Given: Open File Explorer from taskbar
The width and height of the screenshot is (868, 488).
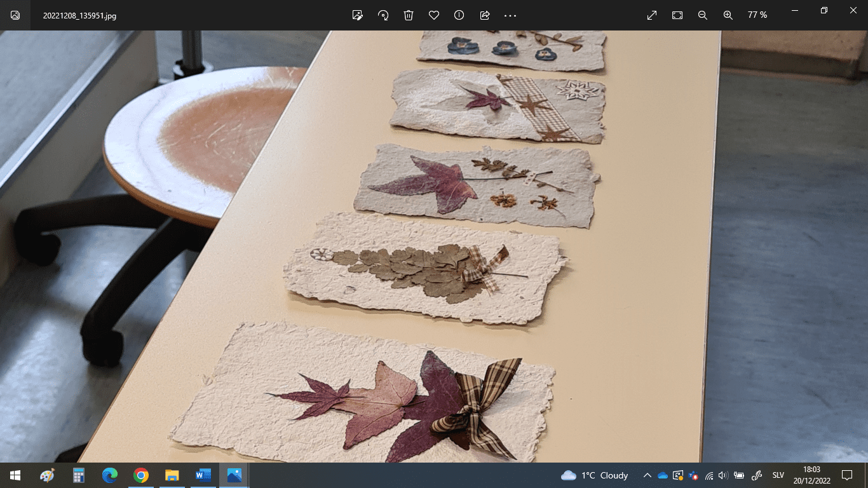Looking at the screenshot, I should pyautogui.click(x=172, y=475).
